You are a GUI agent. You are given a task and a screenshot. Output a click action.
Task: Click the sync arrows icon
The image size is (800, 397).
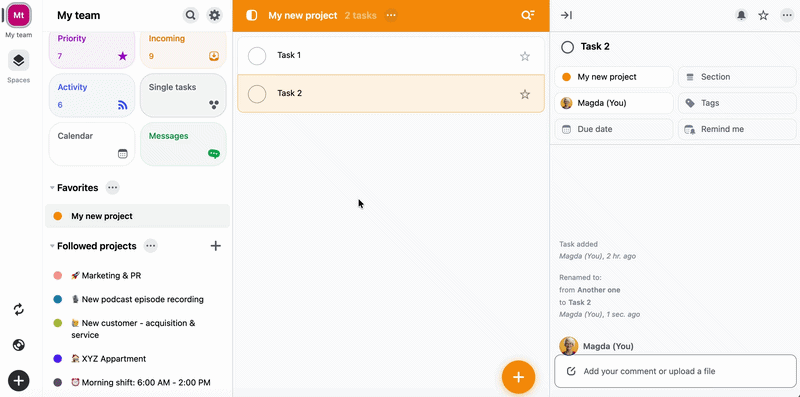(x=19, y=309)
